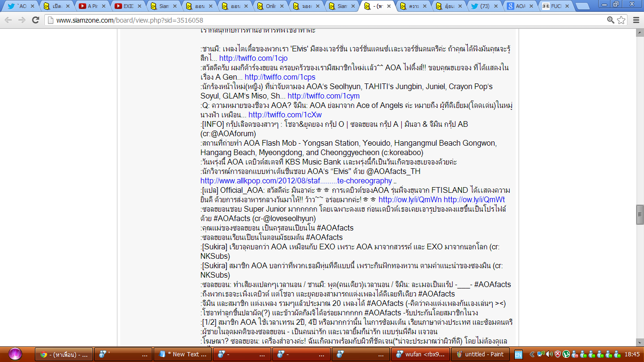The height and width of the screenshot is (362, 644).
Task: Click the '(cr:@AOAforum)' credit text
Action: tap(229, 134)
